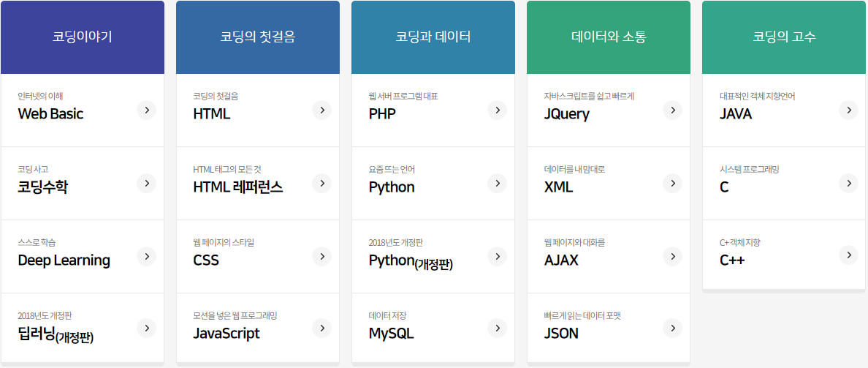
Task: Click the arrow circle in the 코딩의 첫걸음 HTML row
Action: click(321, 110)
